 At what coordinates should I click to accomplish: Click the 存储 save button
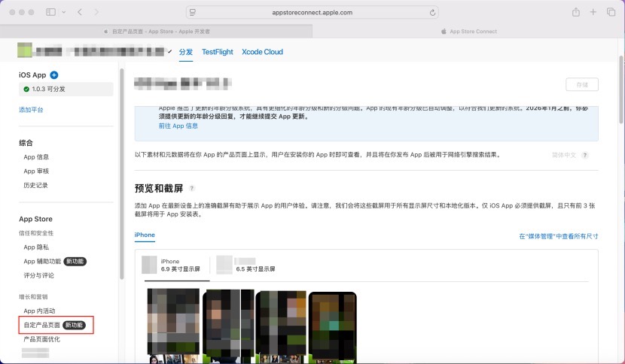click(x=582, y=85)
